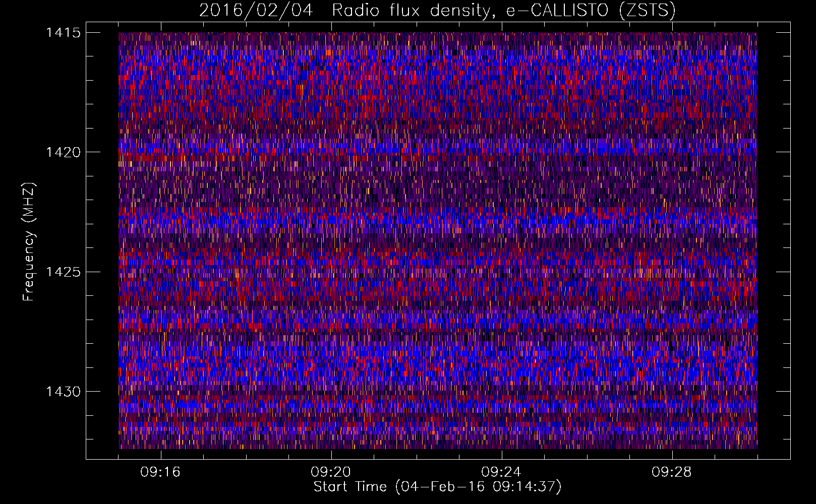Image resolution: width=816 pixels, height=504 pixels.
Task: Select the 1425 frequency axis label
Action: pyautogui.click(x=63, y=272)
